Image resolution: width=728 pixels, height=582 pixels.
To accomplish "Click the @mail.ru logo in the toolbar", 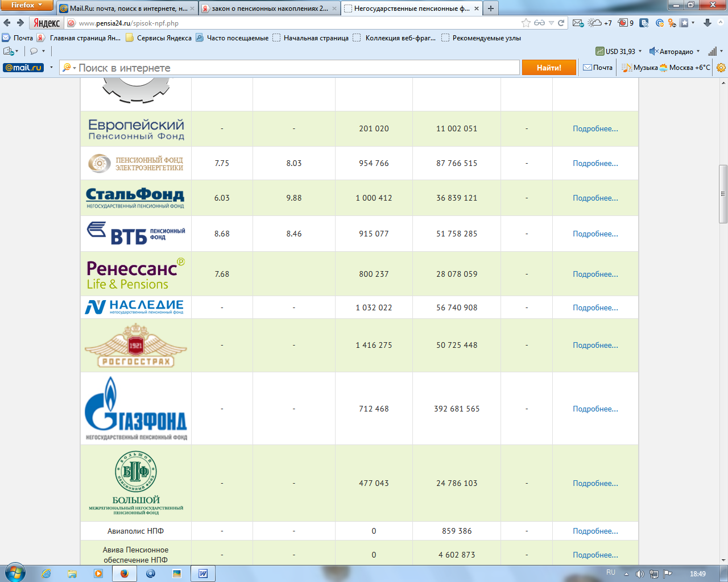I will click(23, 68).
